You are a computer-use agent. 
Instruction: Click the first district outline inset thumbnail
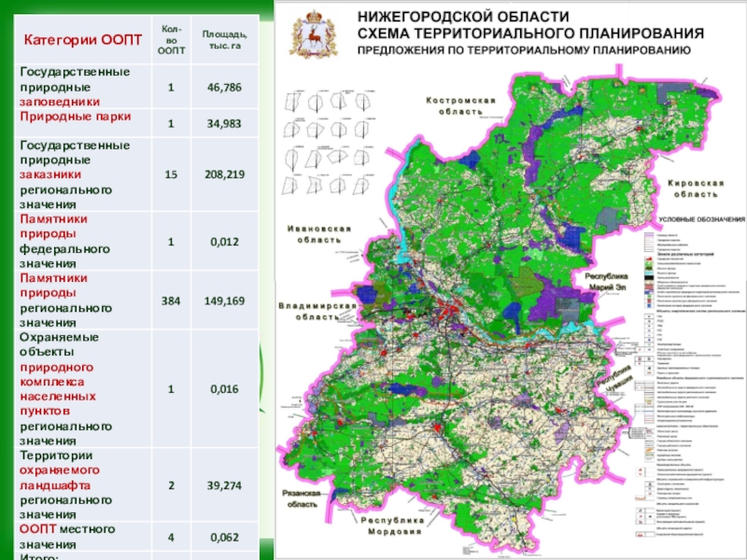[x=292, y=101]
